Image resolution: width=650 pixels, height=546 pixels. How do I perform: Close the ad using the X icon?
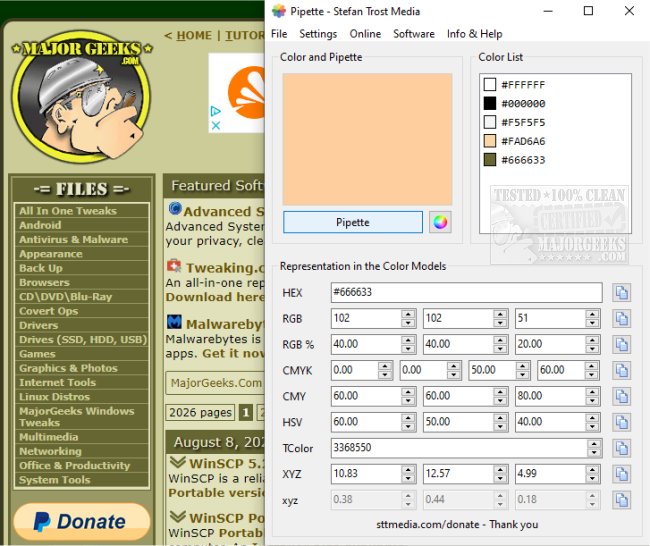point(216,125)
